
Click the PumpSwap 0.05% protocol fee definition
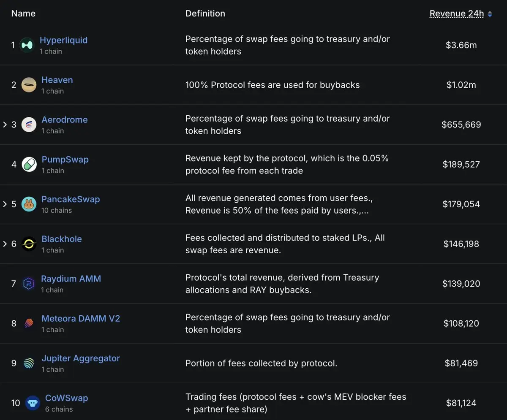coord(287,164)
